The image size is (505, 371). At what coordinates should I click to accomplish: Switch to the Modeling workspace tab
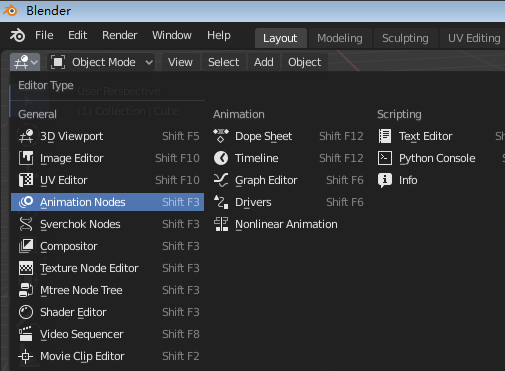pyautogui.click(x=340, y=38)
